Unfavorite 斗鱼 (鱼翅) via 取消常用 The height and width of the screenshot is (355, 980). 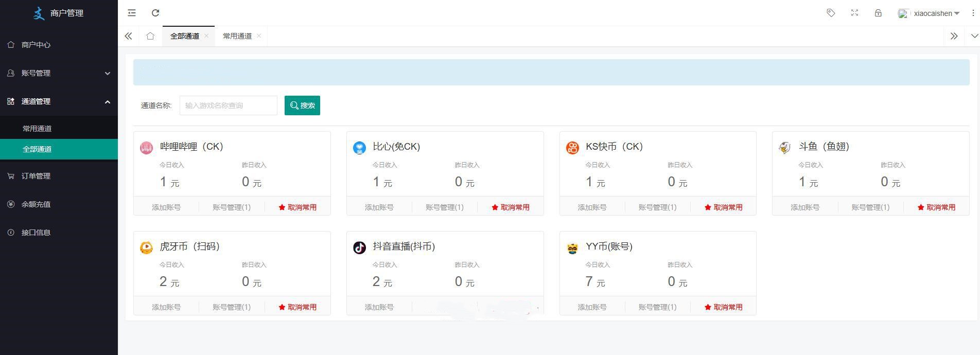936,207
